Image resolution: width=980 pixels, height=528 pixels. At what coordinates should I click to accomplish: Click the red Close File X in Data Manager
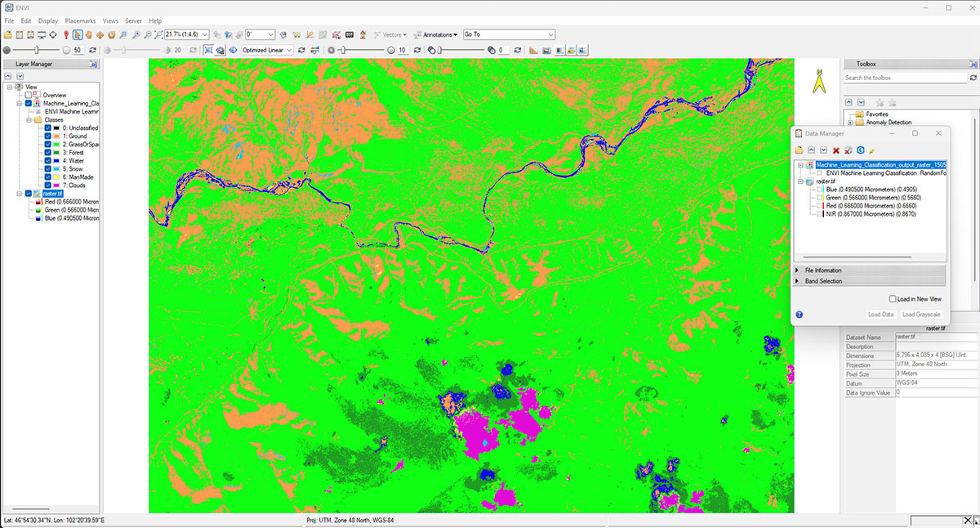tap(836, 150)
